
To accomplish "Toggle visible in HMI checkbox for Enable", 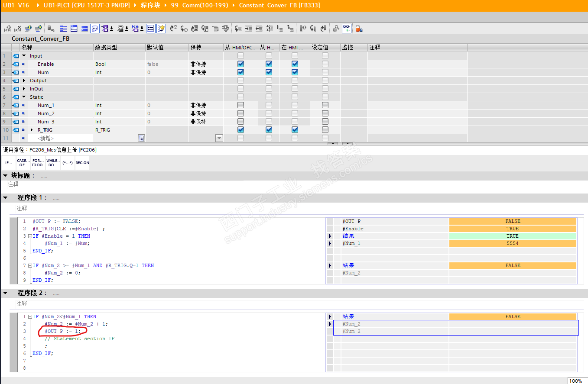I will (295, 64).
